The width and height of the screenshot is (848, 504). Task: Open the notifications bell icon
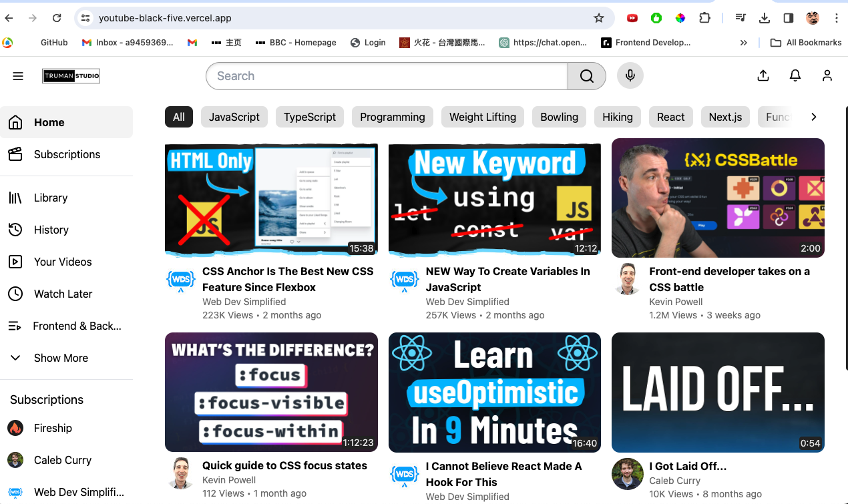click(x=795, y=76)
